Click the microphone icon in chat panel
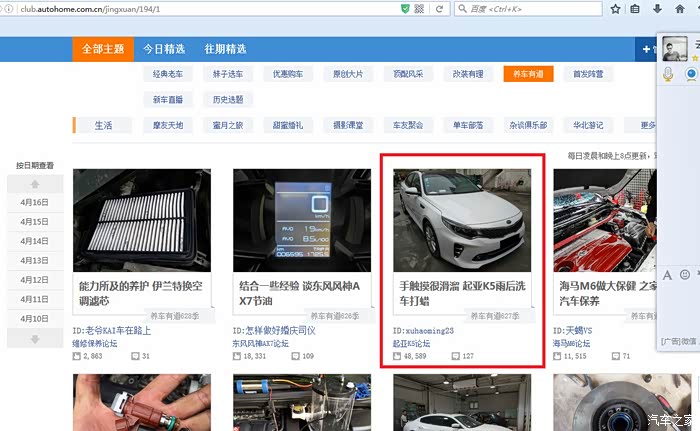This screenshot has width=700, height=431. click(x=668, y=75)
